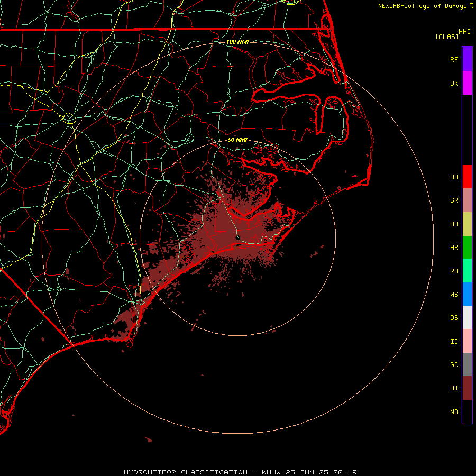Image resolution: width=476 pixels, height=476 pixels.
Task: Click the [CLAS] legend heading
Action: [x=447, y=37]
